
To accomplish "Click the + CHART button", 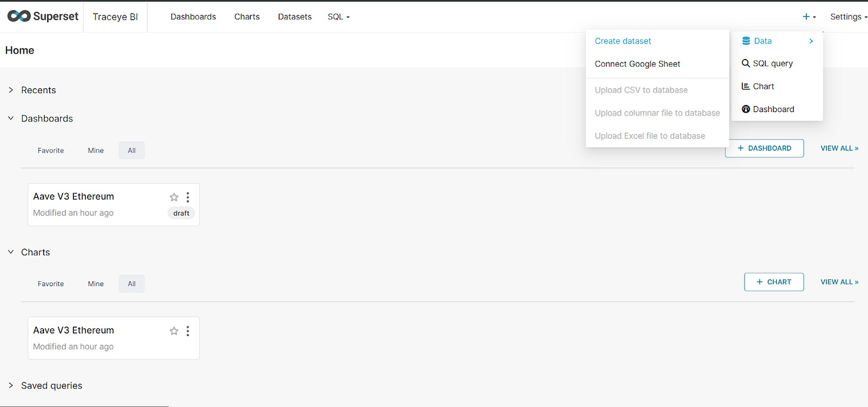I will [774, 282].
